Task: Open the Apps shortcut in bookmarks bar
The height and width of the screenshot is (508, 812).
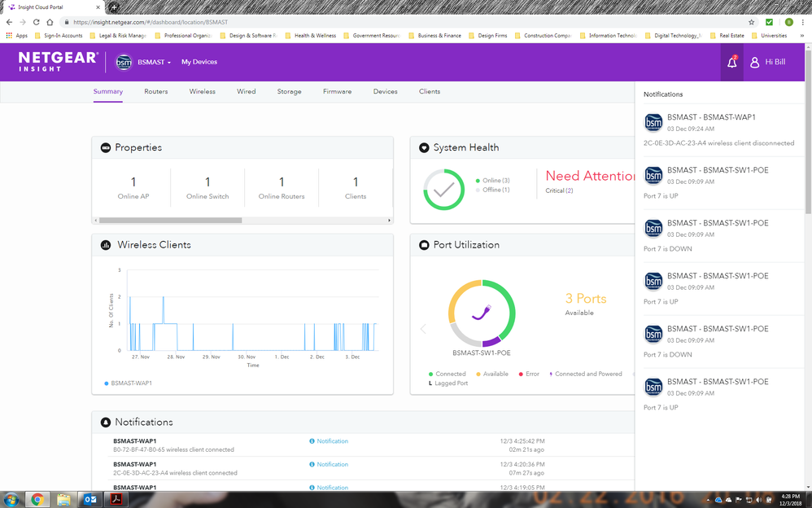Action: pos(16,36)
